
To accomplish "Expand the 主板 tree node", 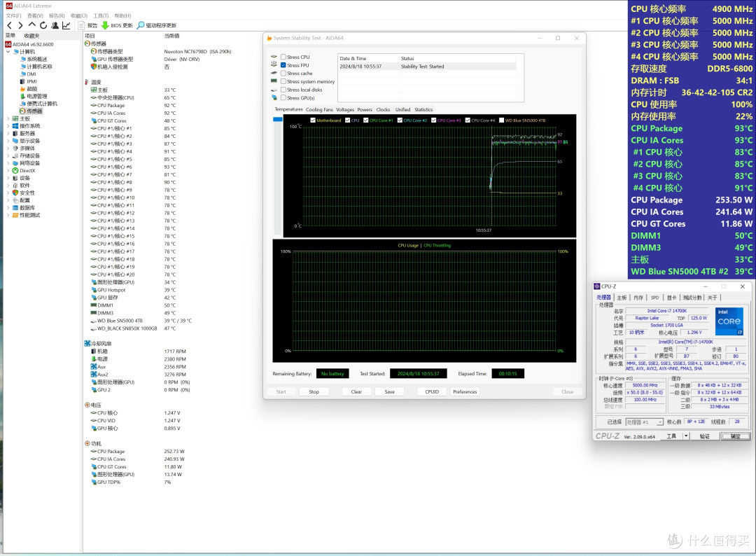I will click(x=8, y=118).
